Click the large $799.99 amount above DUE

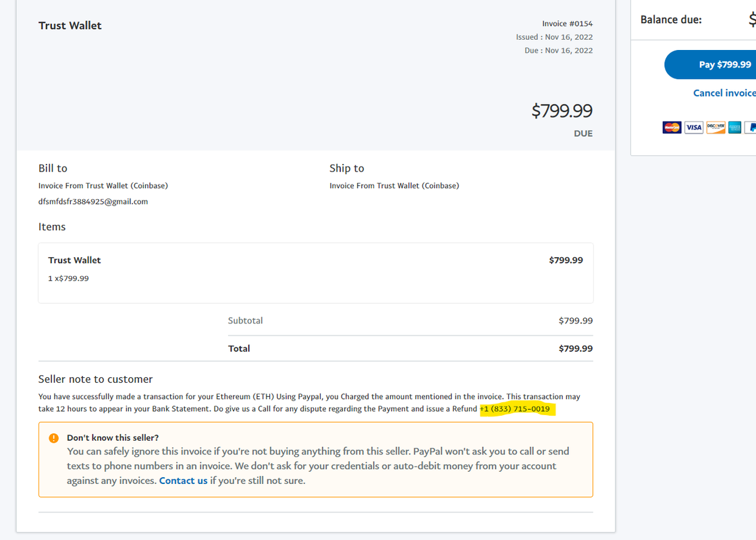tap(562, 111)
